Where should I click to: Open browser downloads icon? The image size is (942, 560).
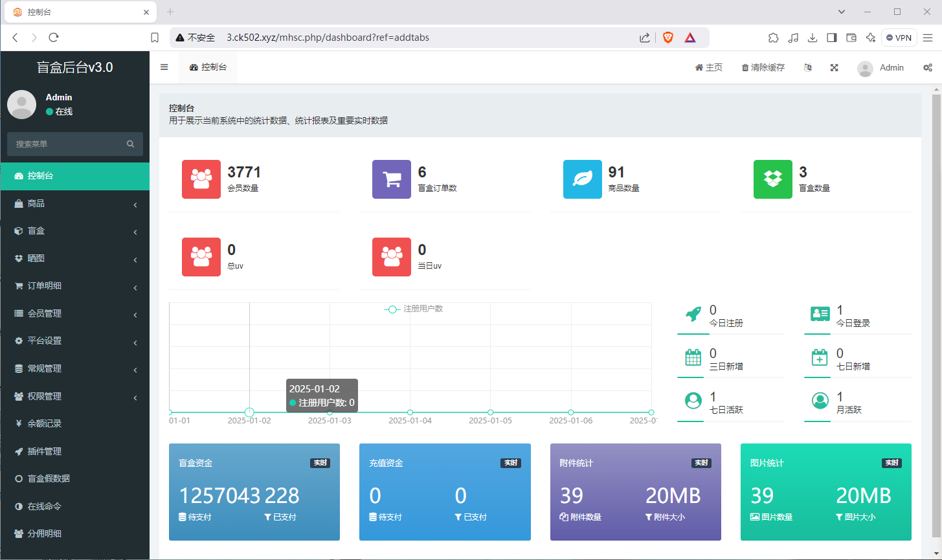(813, 38)
